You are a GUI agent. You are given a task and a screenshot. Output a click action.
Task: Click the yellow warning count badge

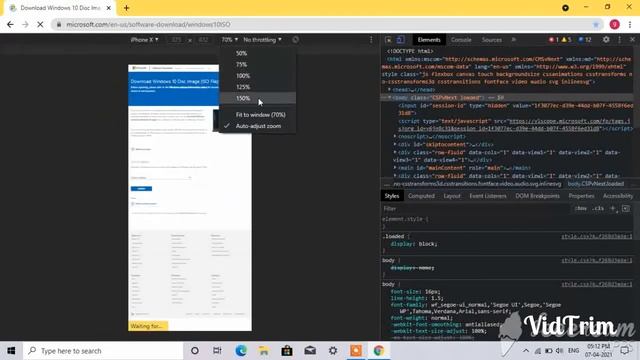pyautogui.click(x=566, y=40)
